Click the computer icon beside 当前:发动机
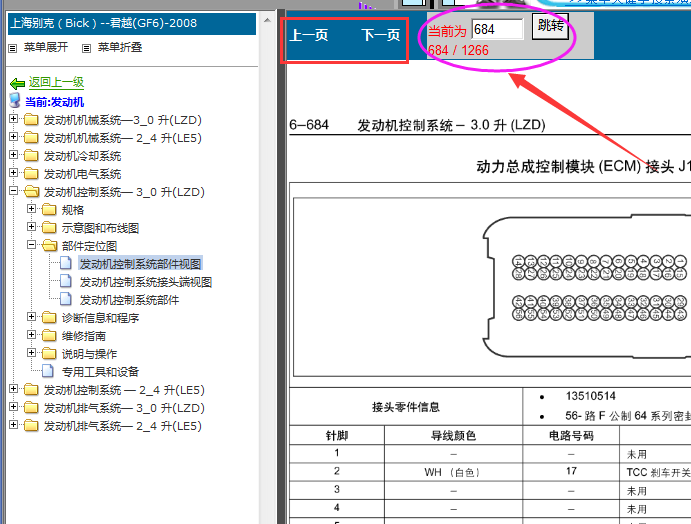 point(15,101)
